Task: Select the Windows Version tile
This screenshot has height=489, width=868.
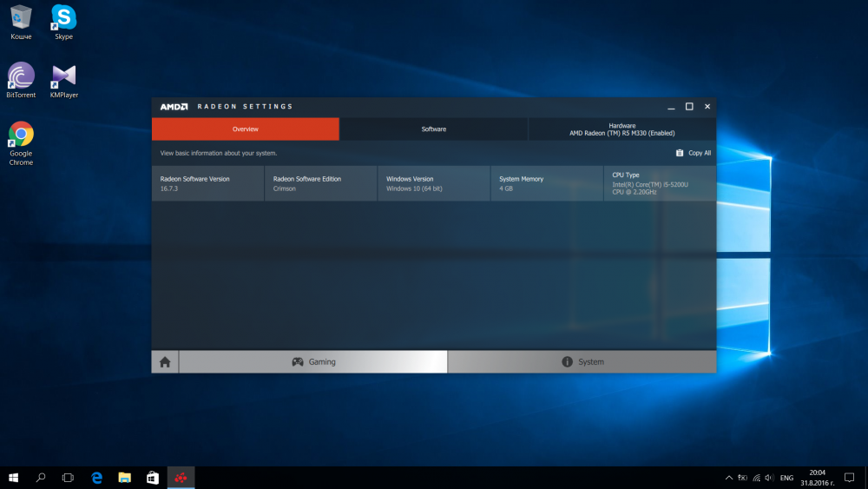Action: [433, 183]
